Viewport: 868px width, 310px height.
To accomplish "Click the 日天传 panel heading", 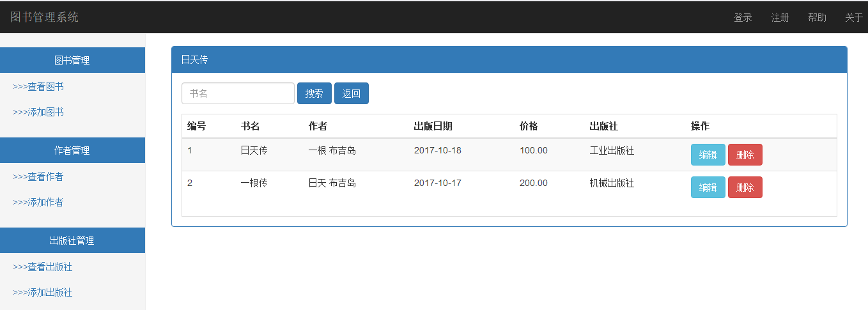I will pyautogui.click(x=509, y=59).
